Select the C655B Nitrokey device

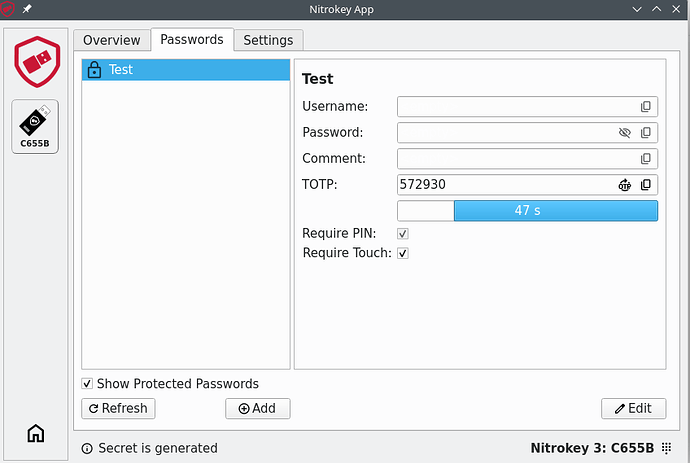tap(35, 127)
